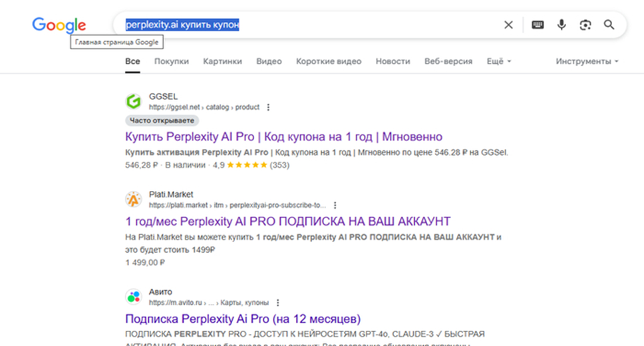The width and height of the screenshot is (644, 346).
Task: Click the 546,28 ₽ price text
Action: tap(142, 165)
